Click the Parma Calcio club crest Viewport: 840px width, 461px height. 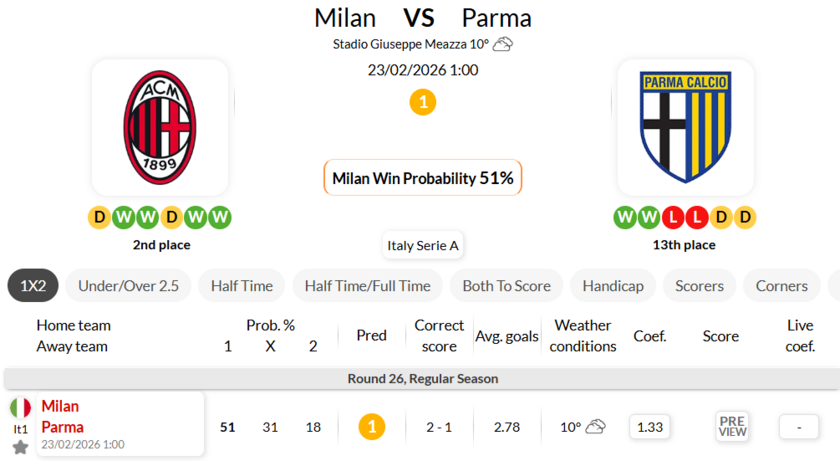click(685, 127)
